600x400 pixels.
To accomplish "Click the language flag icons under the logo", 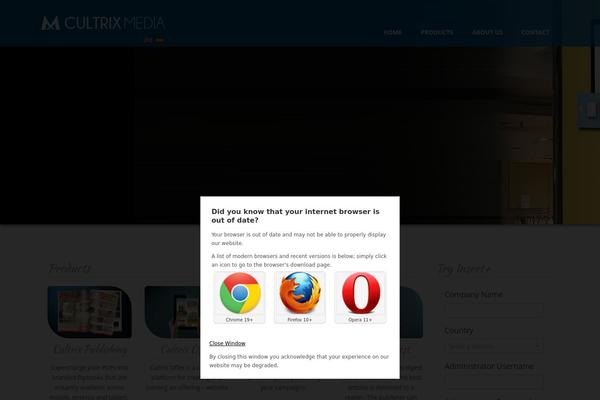I will click(154, 40).
